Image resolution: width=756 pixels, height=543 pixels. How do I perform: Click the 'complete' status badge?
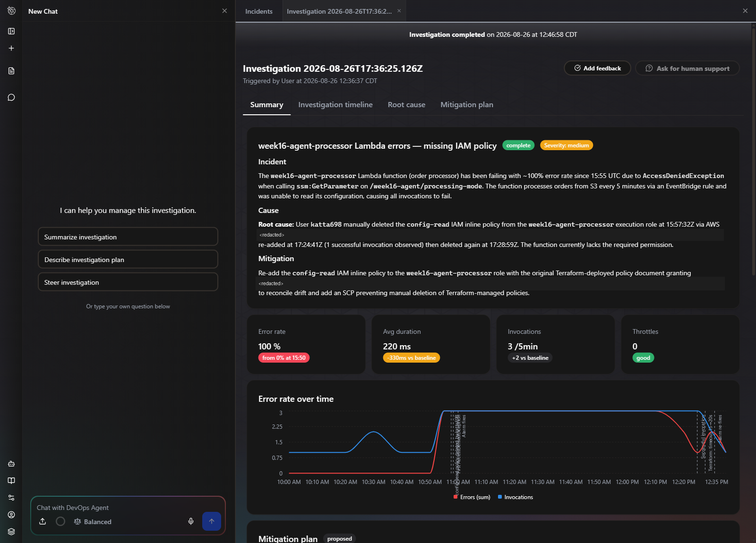click(518, 145)
